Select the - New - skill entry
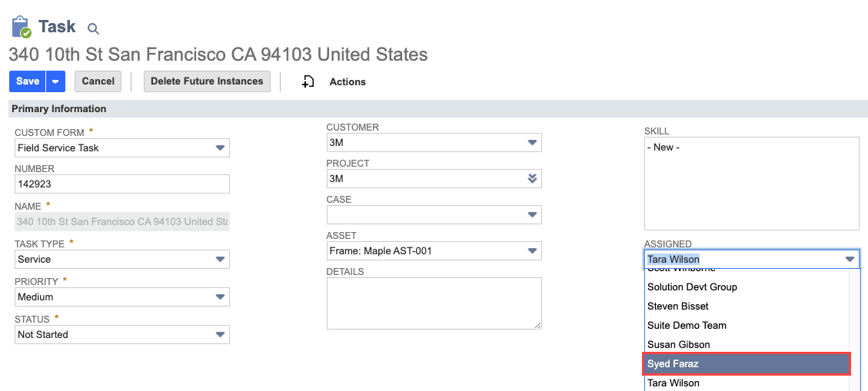This screenshot has width=868, height=391. (664, 147)
